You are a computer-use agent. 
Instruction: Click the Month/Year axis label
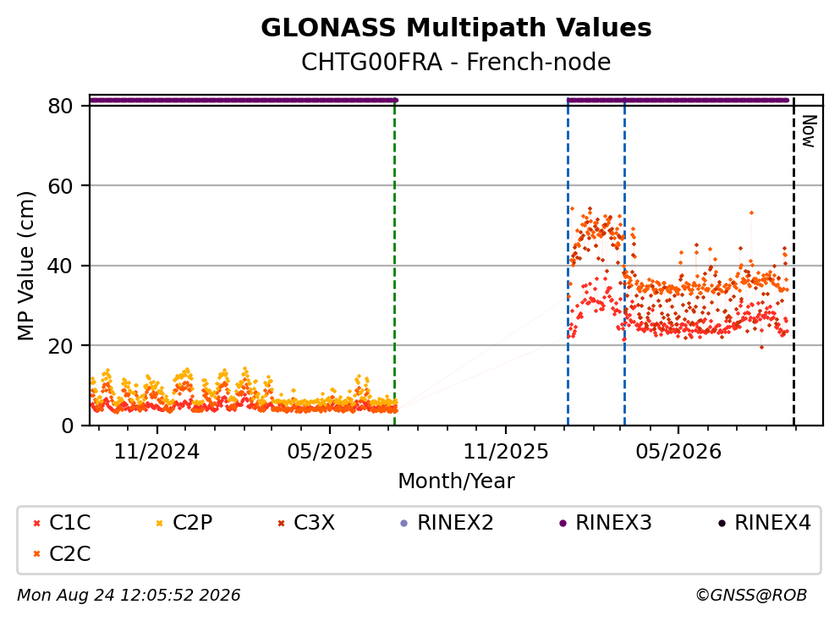point(456,481)
